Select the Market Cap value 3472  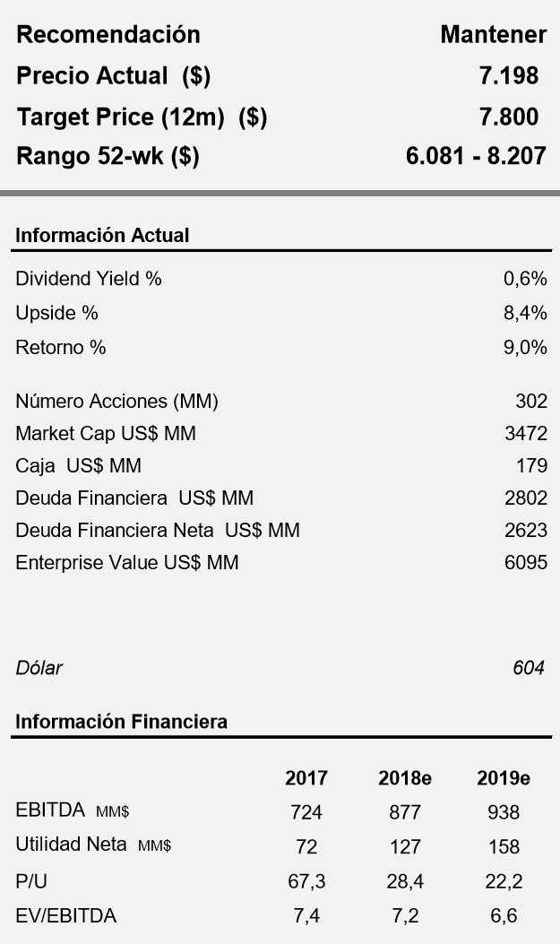point(526,434)
